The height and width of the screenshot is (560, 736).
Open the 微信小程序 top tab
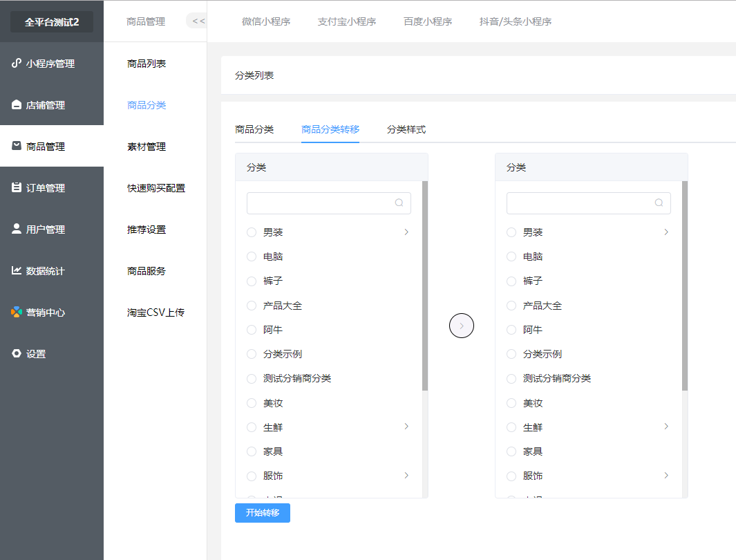coord(266,21)
